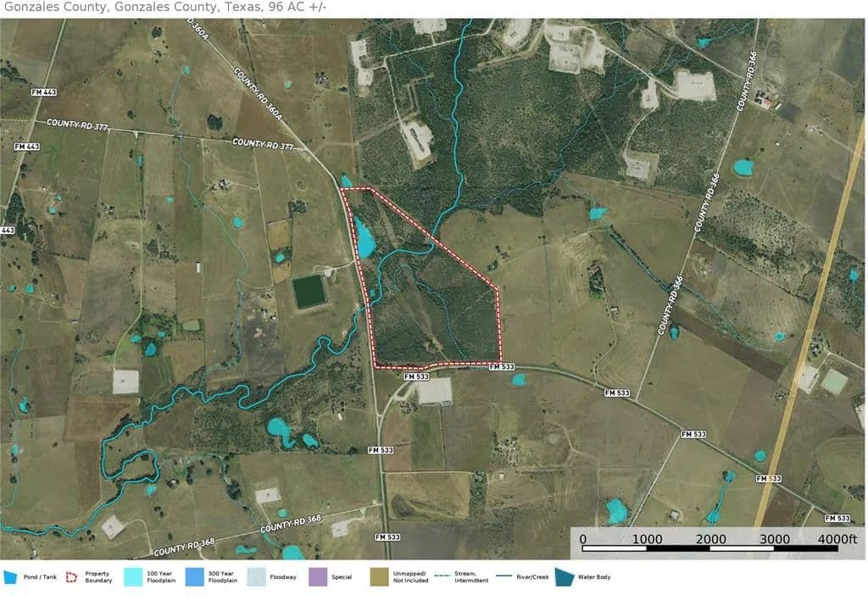
Task: Click the Pond / Tank legend icon
Action: [11, 577]
